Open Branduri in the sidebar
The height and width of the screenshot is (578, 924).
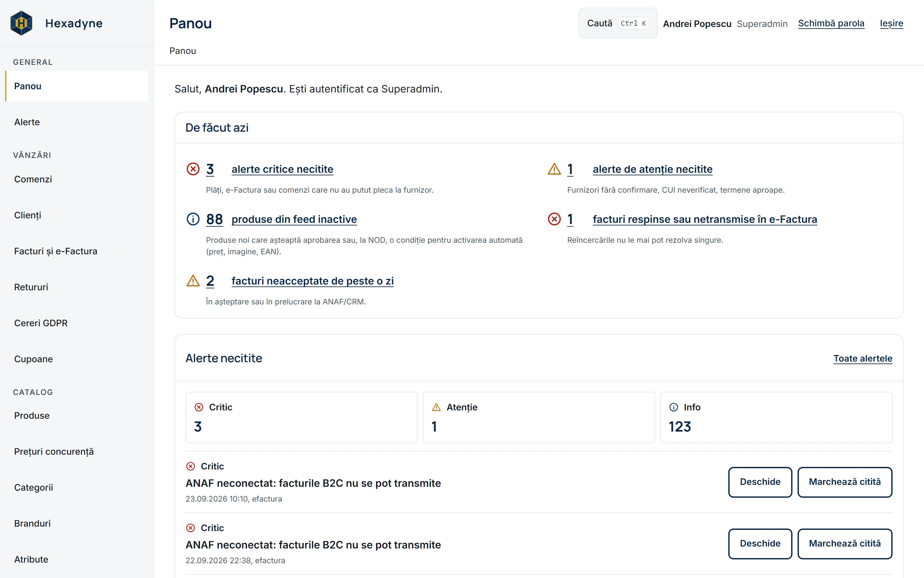coord(77,523)
